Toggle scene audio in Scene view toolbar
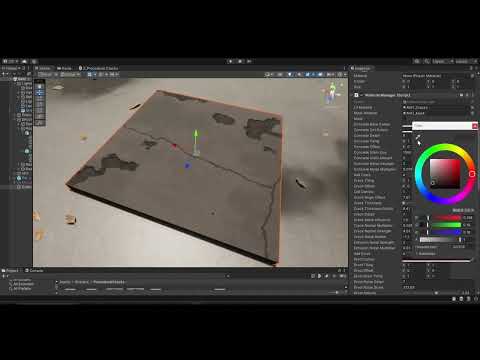This screenshot has height=360, width=480. pyautogui.click(x=299, y=74)
